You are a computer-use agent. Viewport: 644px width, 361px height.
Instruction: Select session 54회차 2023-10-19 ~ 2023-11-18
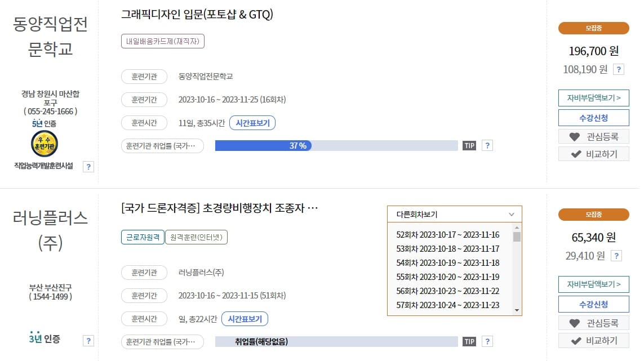pos(449,262)
